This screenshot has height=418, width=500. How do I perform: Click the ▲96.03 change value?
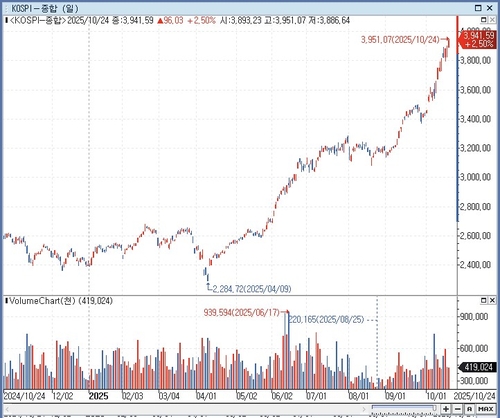(x=170, y=20)
